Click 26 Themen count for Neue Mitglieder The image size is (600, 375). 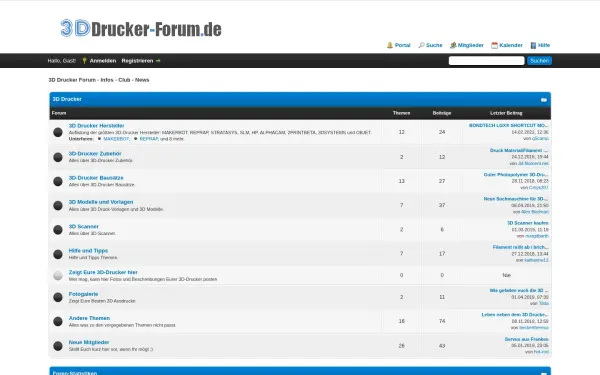click(x=401, y=346)
